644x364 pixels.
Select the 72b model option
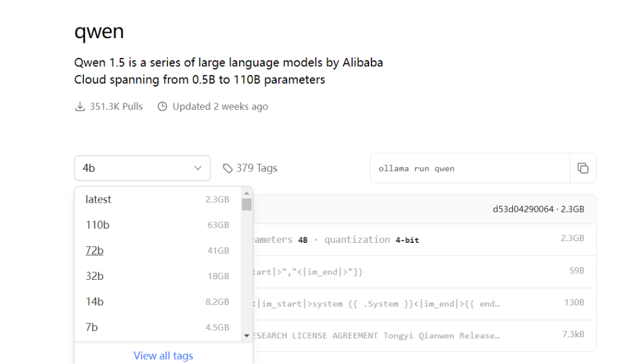pos(157,250)
